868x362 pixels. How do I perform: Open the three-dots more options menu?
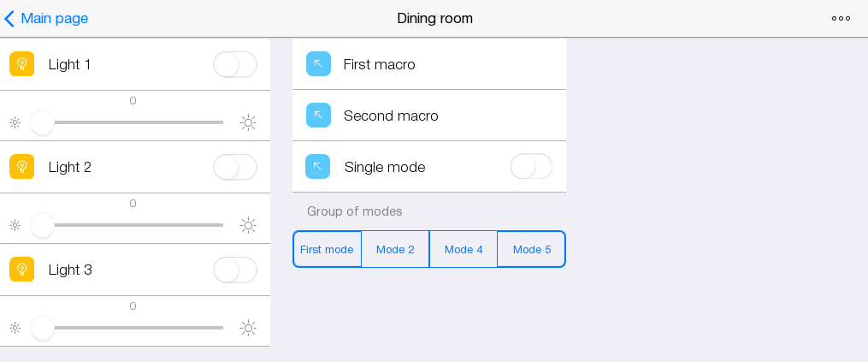tap(841, 18)
